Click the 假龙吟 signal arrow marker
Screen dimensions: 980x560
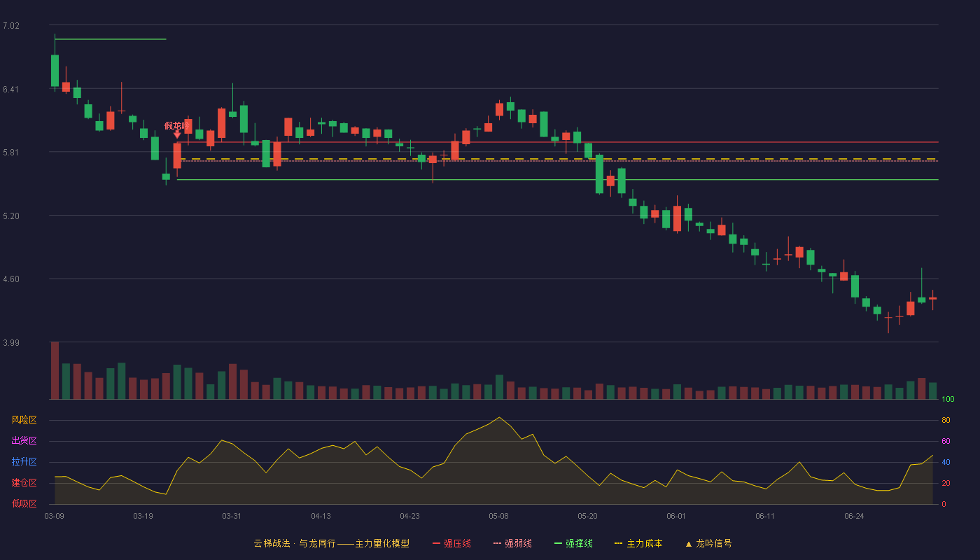coord(177,134)
